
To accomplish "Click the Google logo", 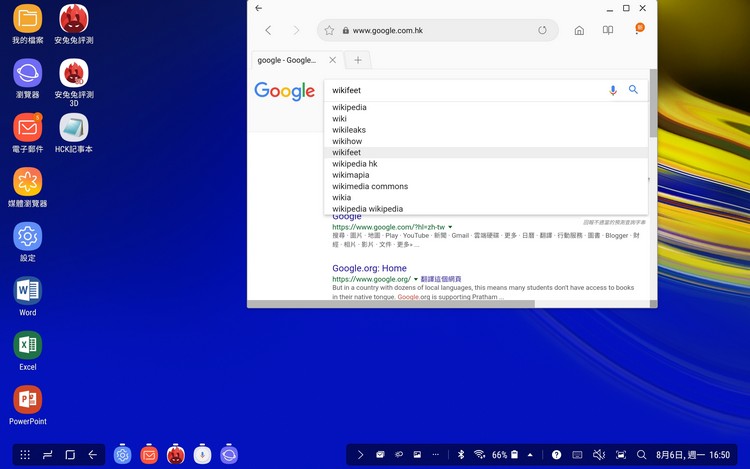I will (285, 91).
